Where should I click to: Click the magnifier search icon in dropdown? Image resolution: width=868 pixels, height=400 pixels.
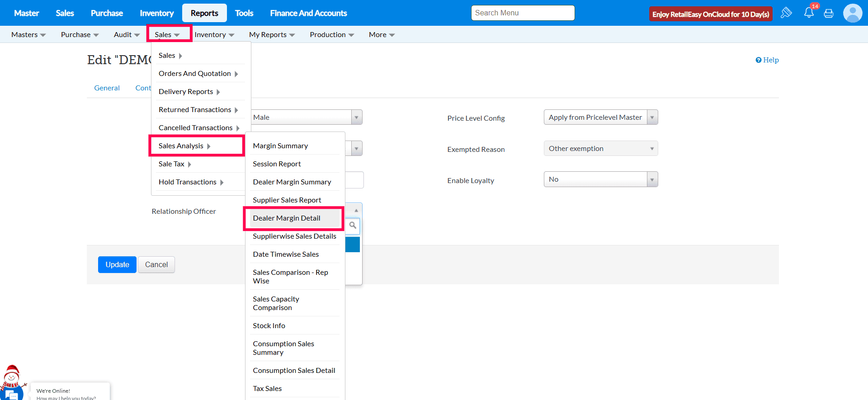[x=353, y=225]
